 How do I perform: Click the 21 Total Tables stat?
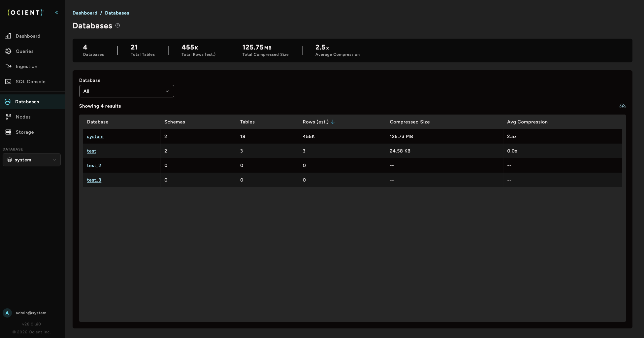click(x=143, y=50)
